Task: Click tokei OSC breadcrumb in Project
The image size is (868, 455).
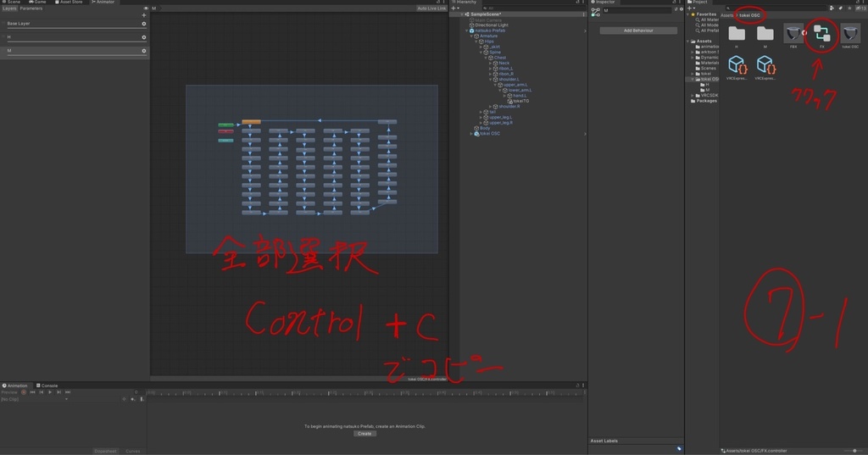Action: 750,15
